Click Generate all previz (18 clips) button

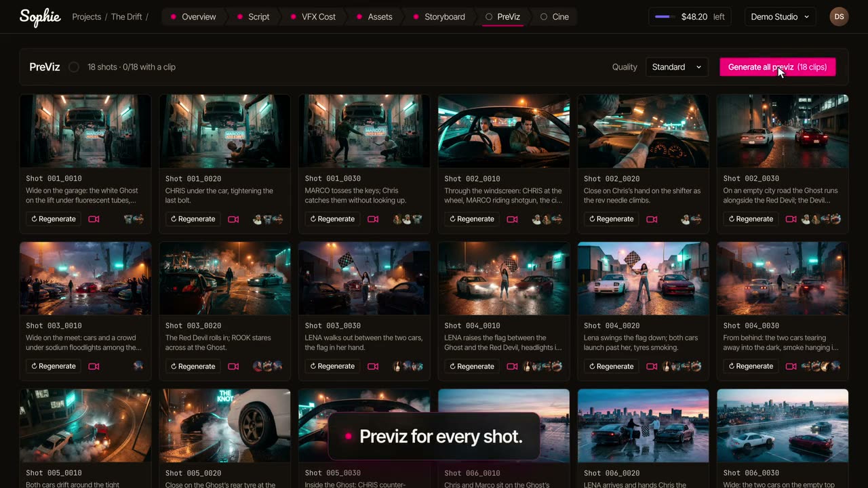pos(778,67)
